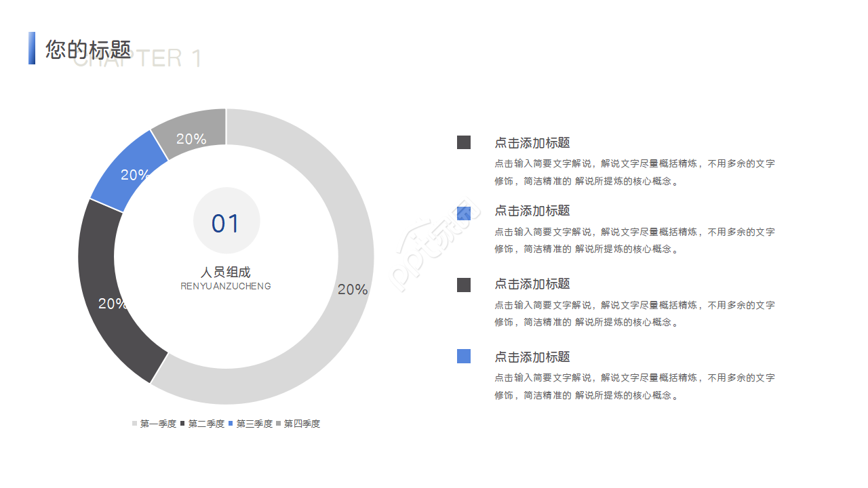The width and height of the screenshot is (868, 488).
Task: Select the "人员组成" label inside the donut
Action: click(x=226, y=272)
